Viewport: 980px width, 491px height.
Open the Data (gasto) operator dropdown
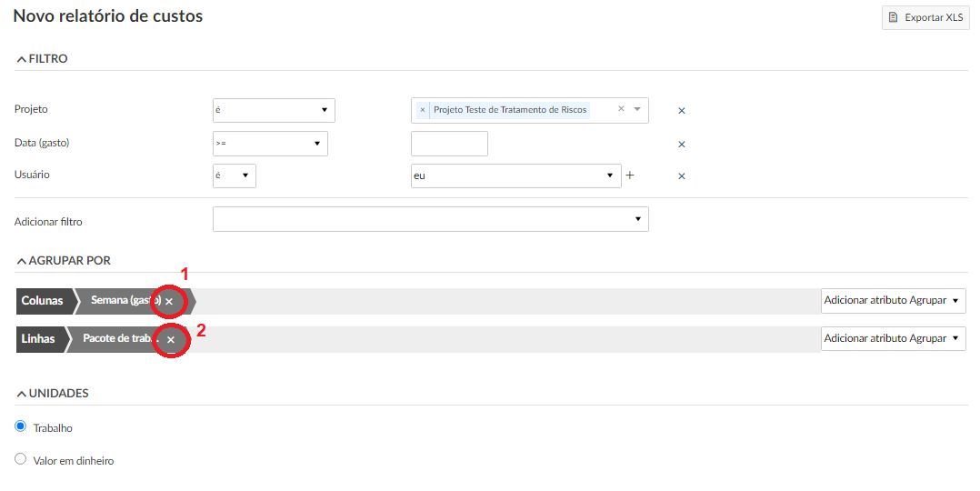(270, 144)
